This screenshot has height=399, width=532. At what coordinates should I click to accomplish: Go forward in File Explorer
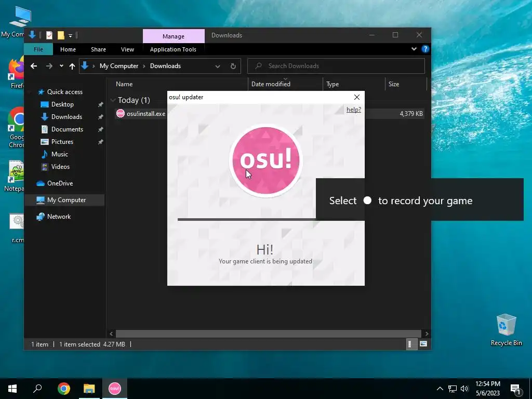(49, 66)
